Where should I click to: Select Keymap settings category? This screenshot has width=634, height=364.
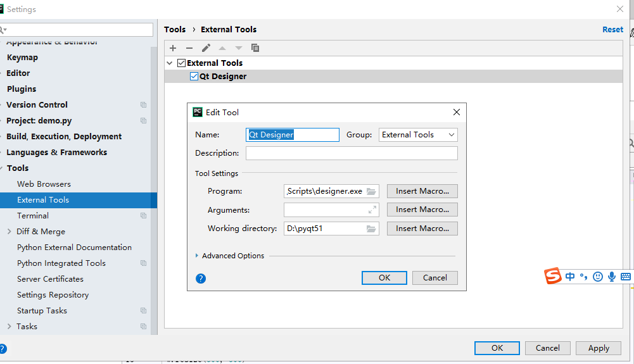pos(22,58)
